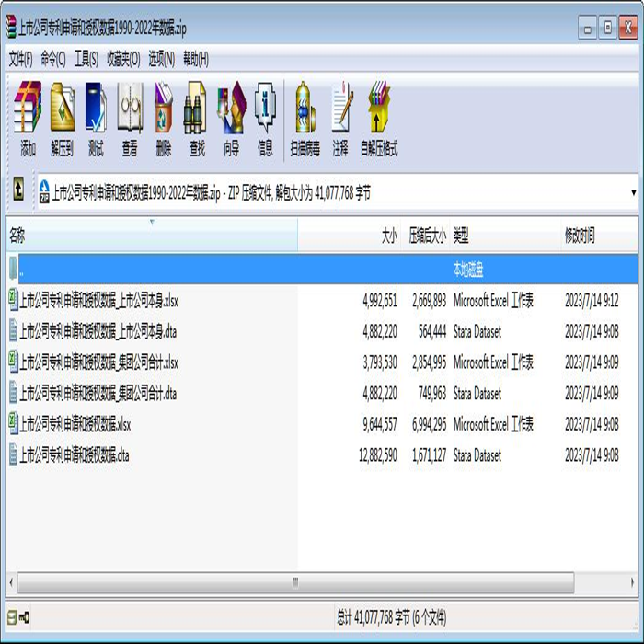Click the ZIP icon in address bar

pos(44,191)
